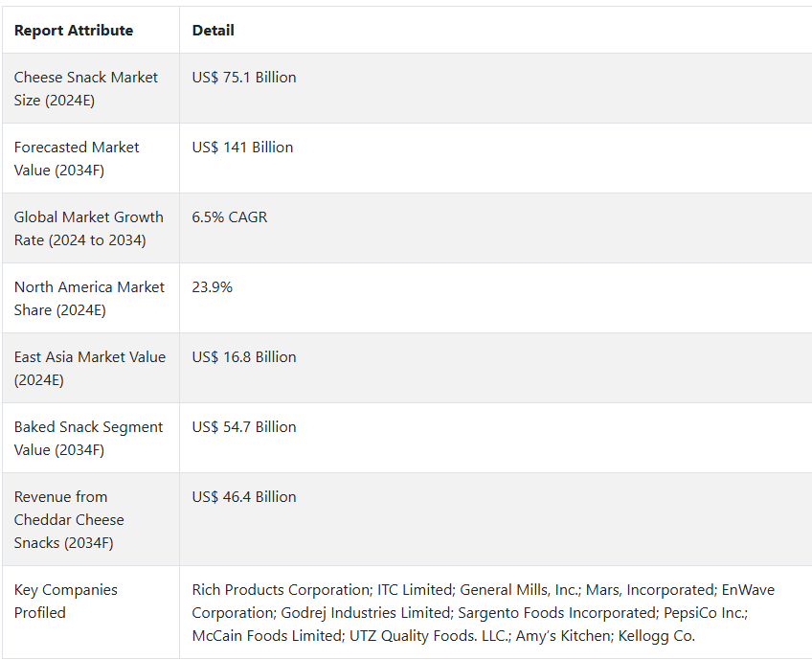Click the 'US$ 16.8 Billion' value
This screenshot has width=812, height=660.
(x=244, y=357)
